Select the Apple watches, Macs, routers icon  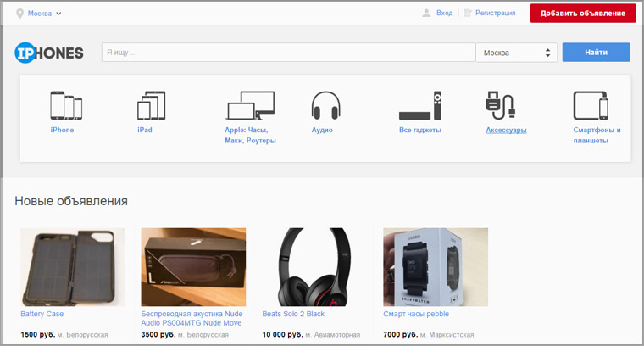tap(250, 105)
